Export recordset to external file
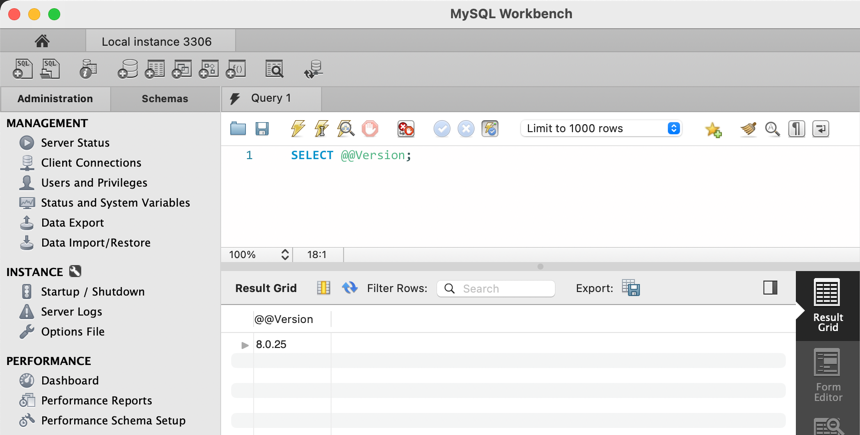 pos(631,288)
